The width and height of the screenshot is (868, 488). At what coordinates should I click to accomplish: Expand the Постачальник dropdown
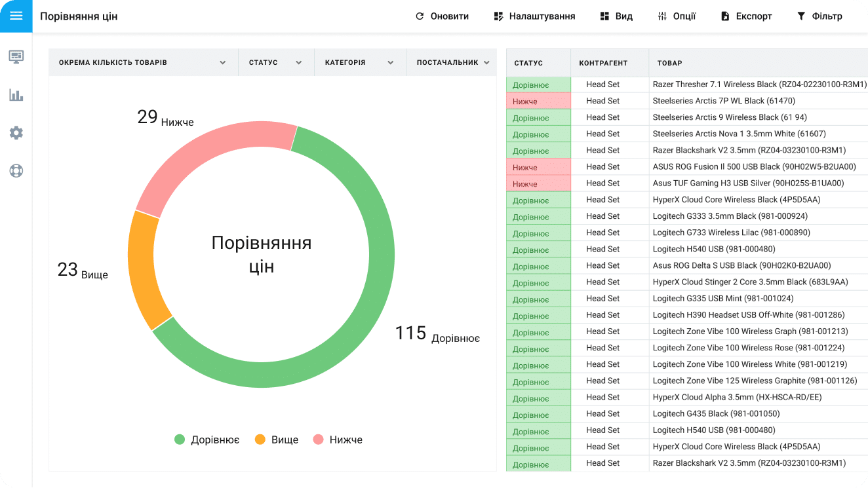coord(486,63)
